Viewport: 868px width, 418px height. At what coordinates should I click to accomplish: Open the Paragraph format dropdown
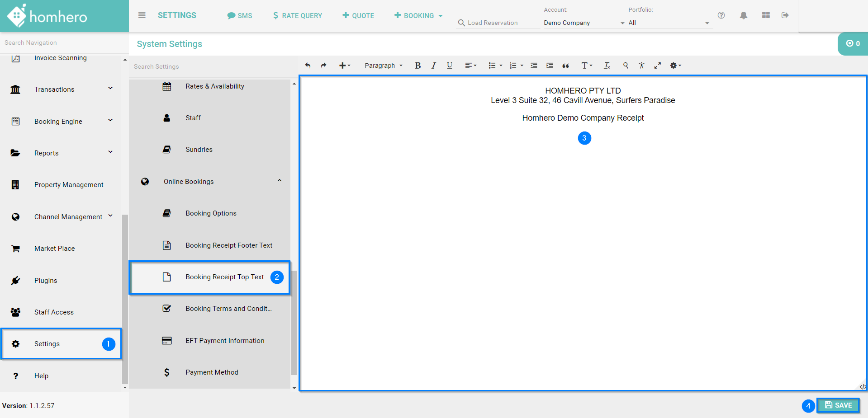pos(383,66)
